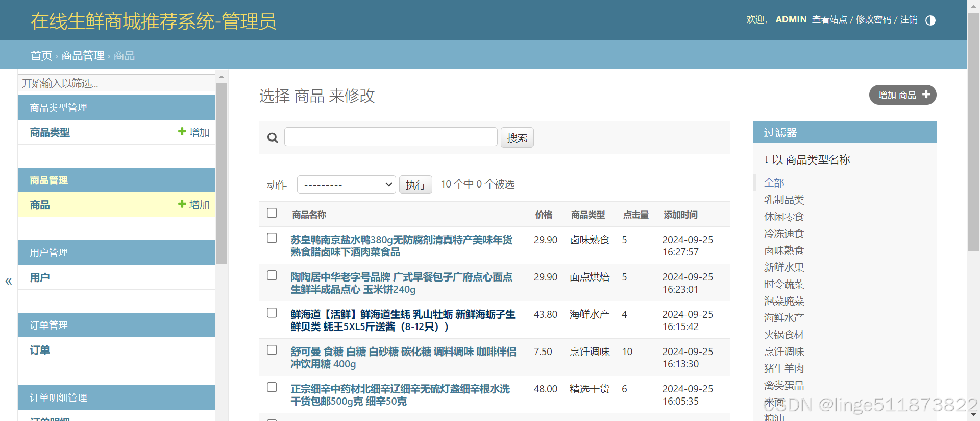Open the 在线生鲜商城推荐系统-管理员 site title
Screen dimensions: 980x421
[x=153, y=21]
